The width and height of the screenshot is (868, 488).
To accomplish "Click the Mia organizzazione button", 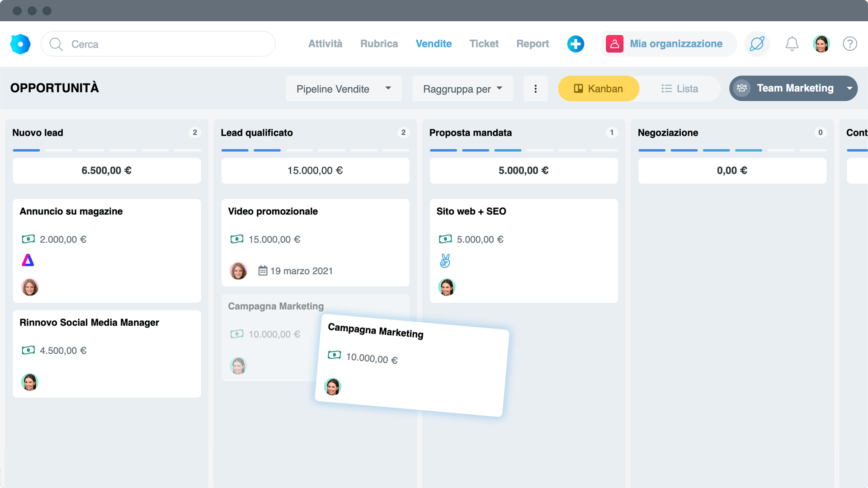I will click(669, 44).
